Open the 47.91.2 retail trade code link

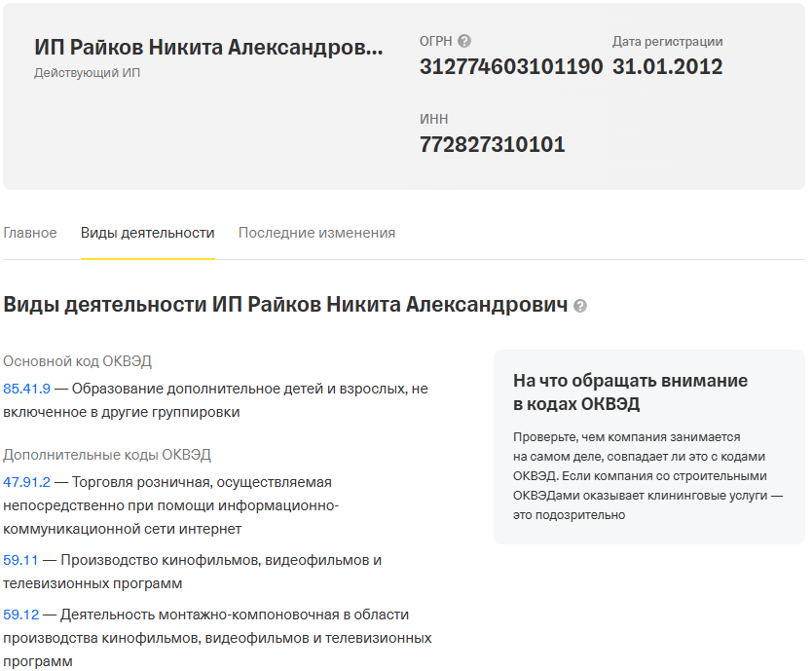point(26,481)
